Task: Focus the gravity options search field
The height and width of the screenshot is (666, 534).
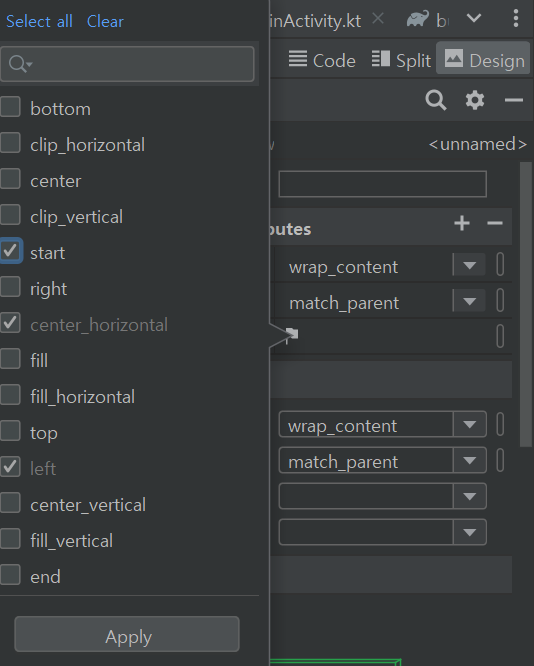Action: pos(127,64)
